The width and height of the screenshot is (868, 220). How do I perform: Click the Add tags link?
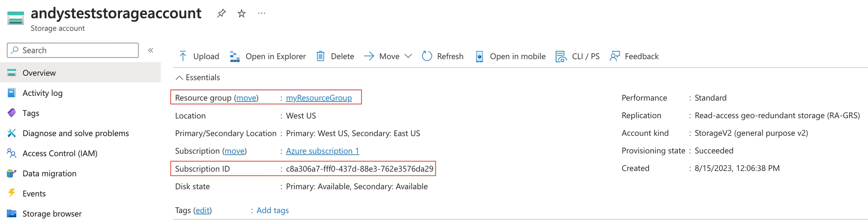point(272,210)
